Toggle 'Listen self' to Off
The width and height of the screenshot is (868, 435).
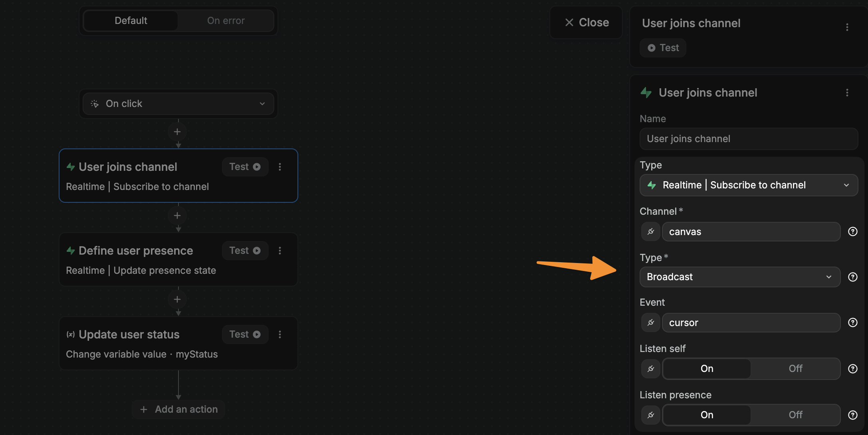pos(796,368)
